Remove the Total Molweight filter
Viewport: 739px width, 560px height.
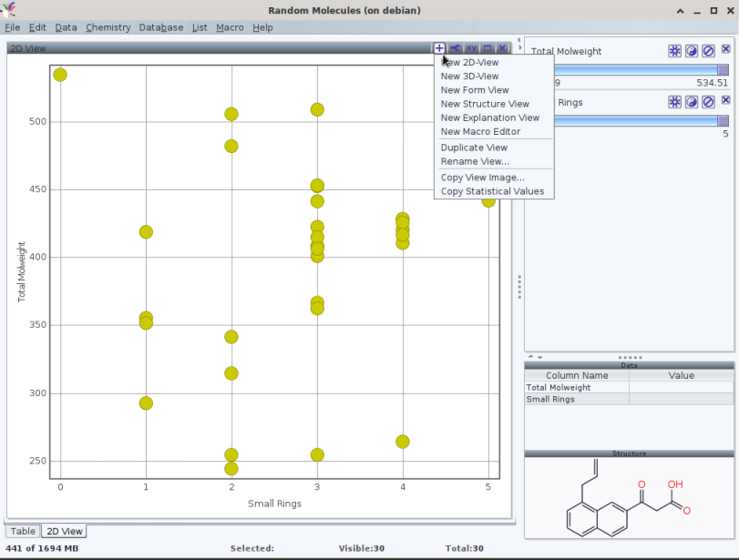click(725, 50)
